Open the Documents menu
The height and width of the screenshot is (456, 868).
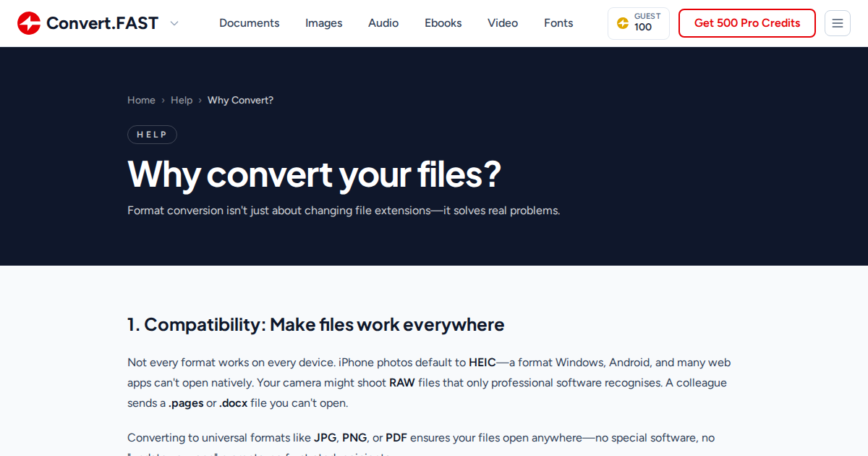click(250, 23)
